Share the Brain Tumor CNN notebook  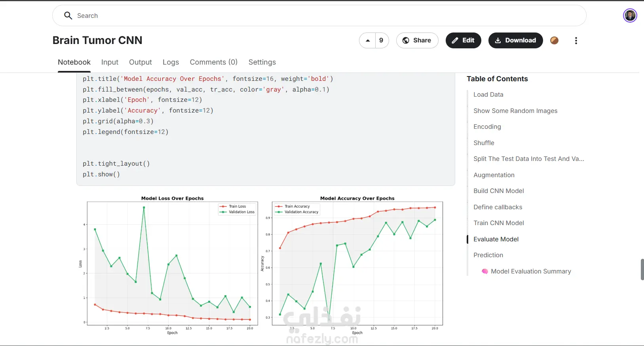417,40
